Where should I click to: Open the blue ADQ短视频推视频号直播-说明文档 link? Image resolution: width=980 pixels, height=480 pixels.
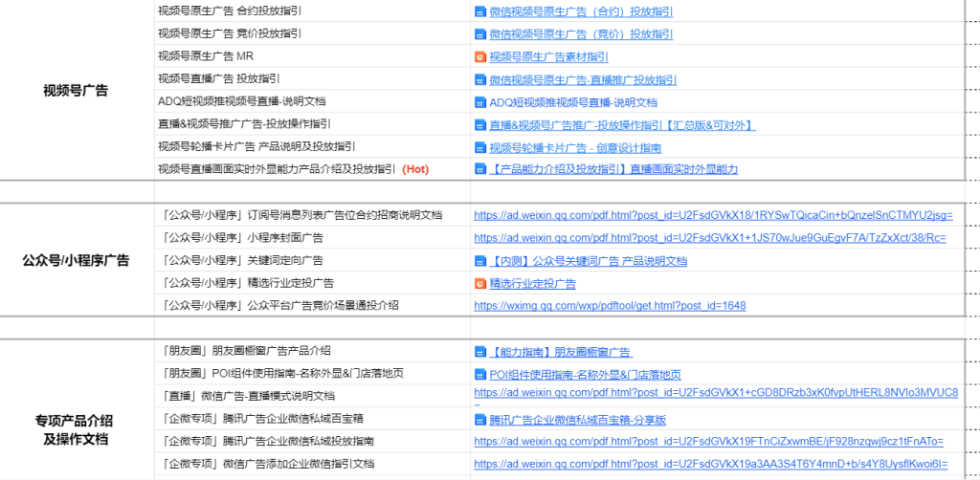click(573, 102)
